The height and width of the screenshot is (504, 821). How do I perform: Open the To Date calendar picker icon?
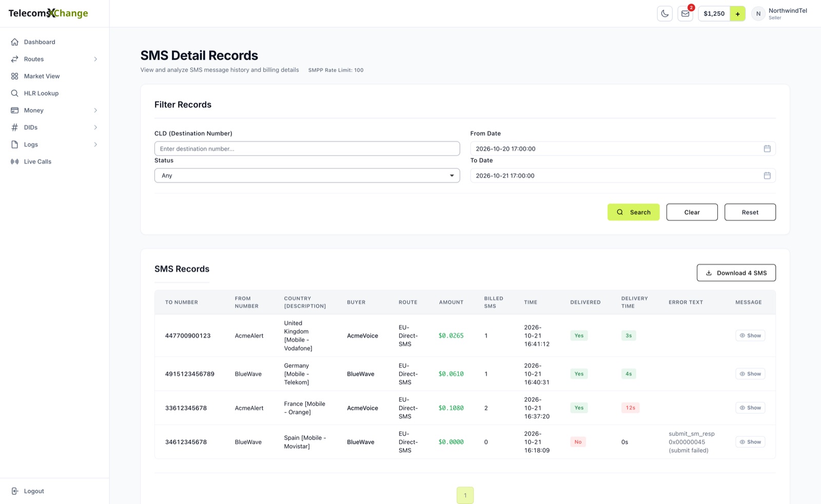pyautogui.click(x=767, y=175)
